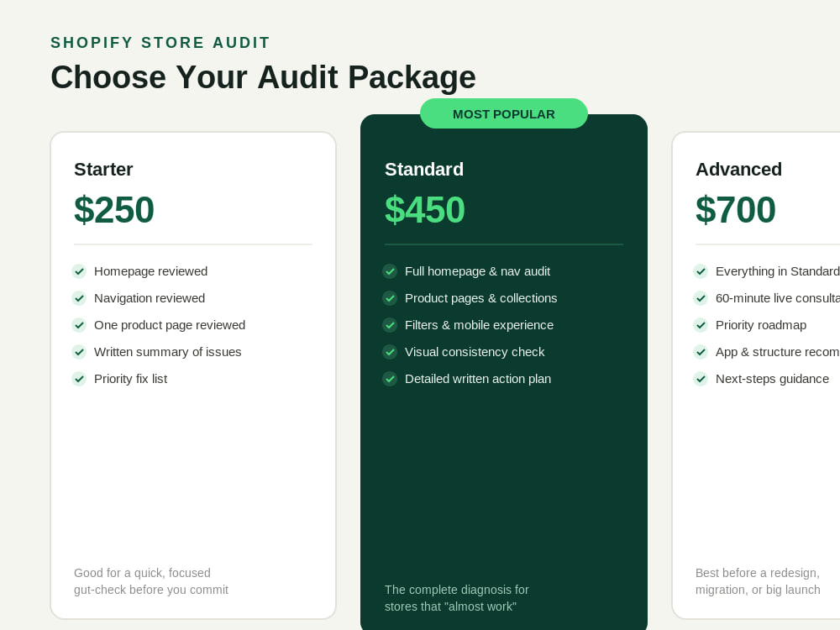Click the $250 price
Viewport: 840px width, 630px height.
(114, 209)
